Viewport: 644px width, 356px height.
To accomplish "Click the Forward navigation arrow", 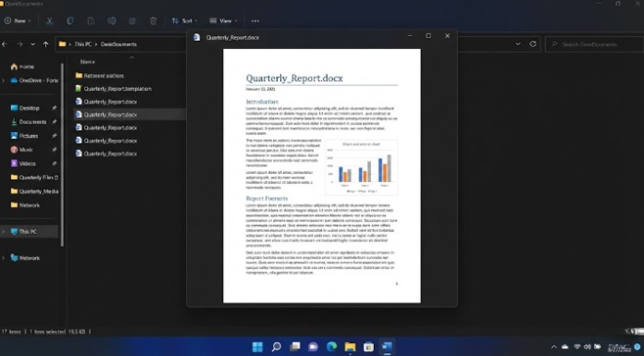I will pyautogui.click(x=19, y=44).
